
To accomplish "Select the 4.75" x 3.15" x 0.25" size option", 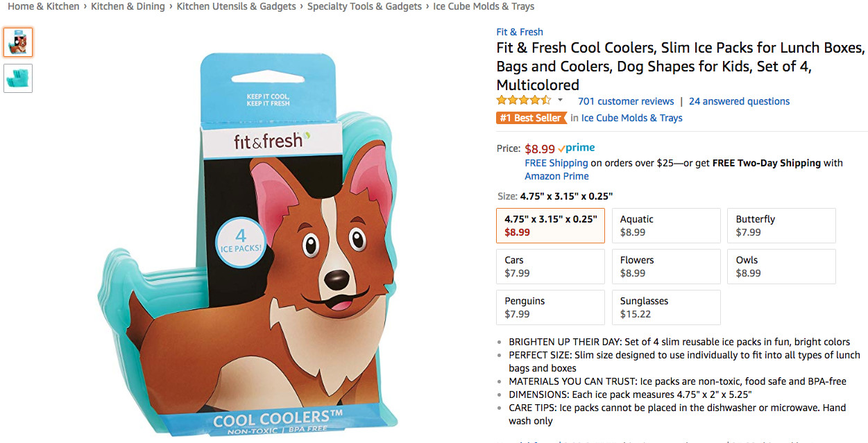I will coord(550,225).
